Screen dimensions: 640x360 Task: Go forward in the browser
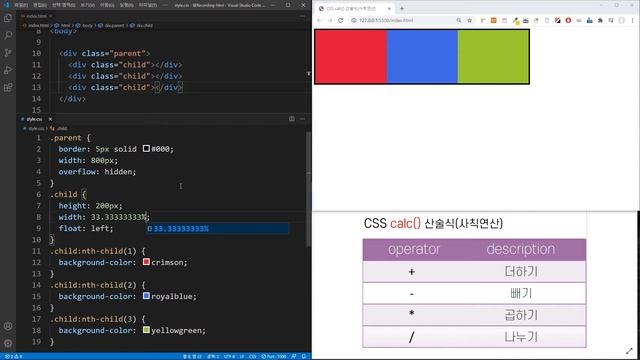[330, 20]
